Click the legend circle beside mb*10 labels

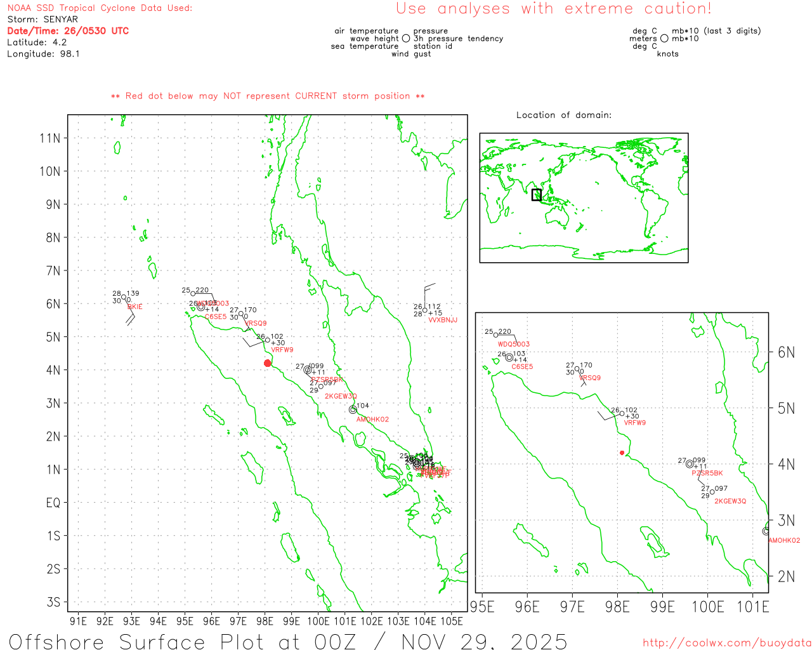(x=664, y=39)
